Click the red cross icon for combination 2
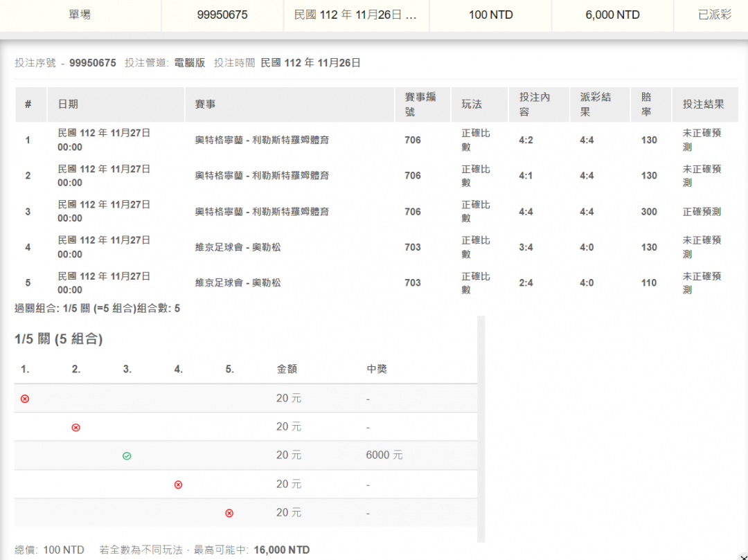 [x=76, y=428]
